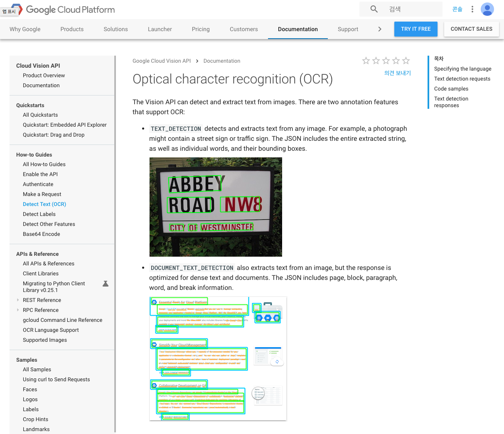This screenshot has width=504, height=434.
Task: Open Quickstart: Embedded API Explorer
Action: pyautogui.click(x=65, y=125)
